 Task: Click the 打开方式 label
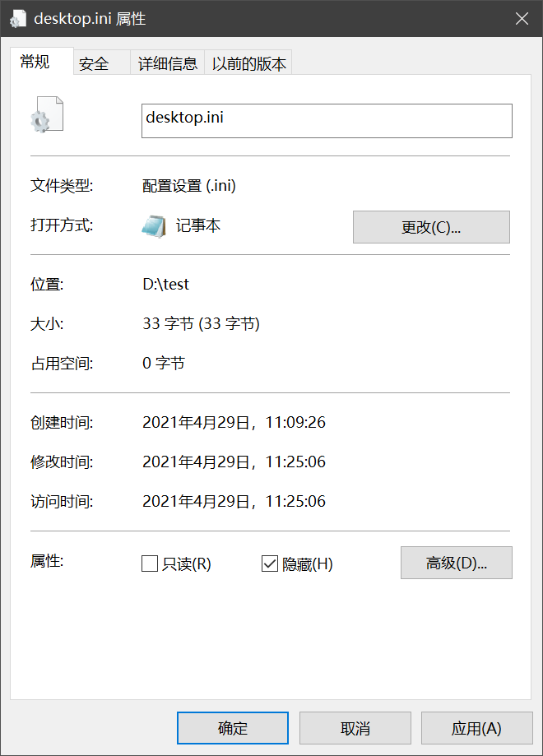coord(62,225)
